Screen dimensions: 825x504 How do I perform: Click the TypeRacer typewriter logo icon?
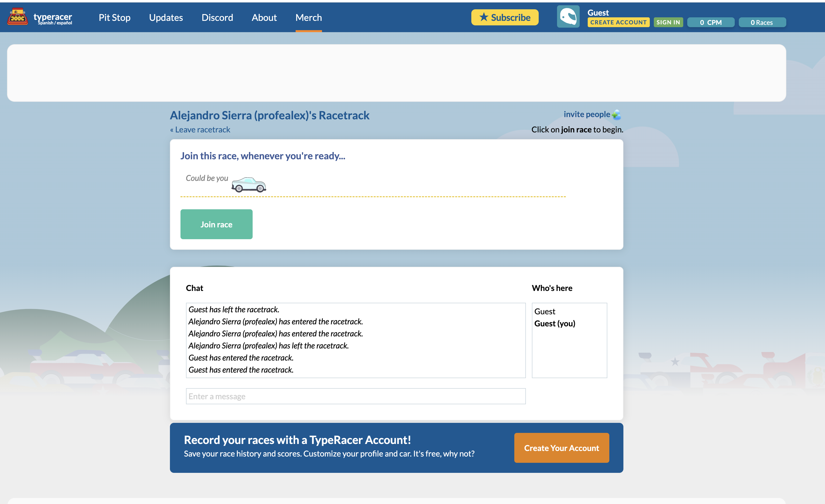(x=17, y=17)
